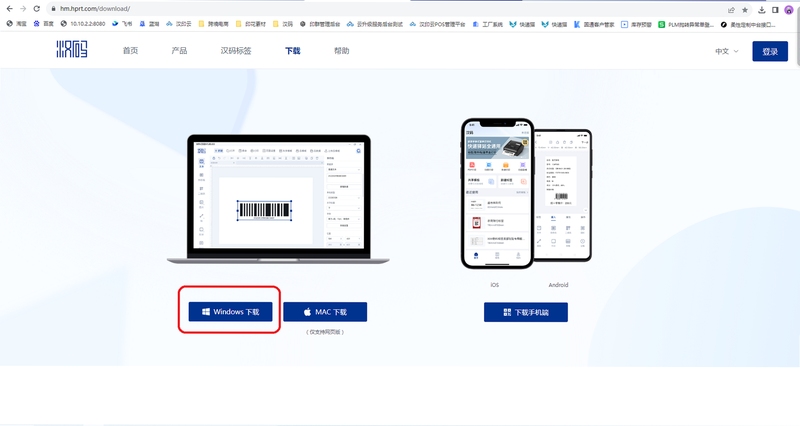
Task: Click the address bar URL hm.hprt.com/download/
Action: pyautogui.click(x=95, y=9)
